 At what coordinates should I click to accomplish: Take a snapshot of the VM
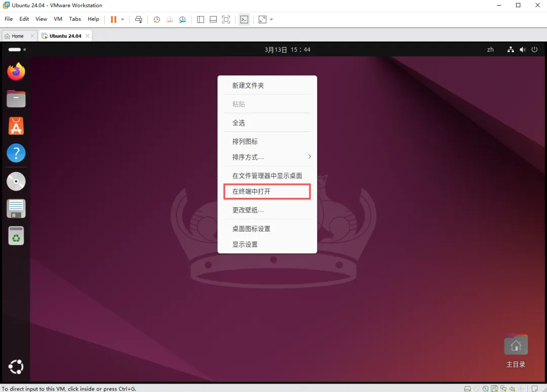(x=157, y=20)
